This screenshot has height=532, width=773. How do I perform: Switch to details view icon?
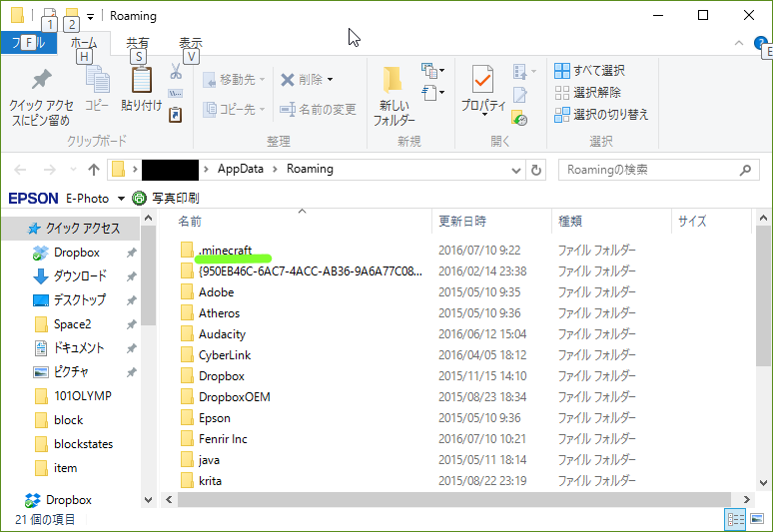(x=735, y=520)
